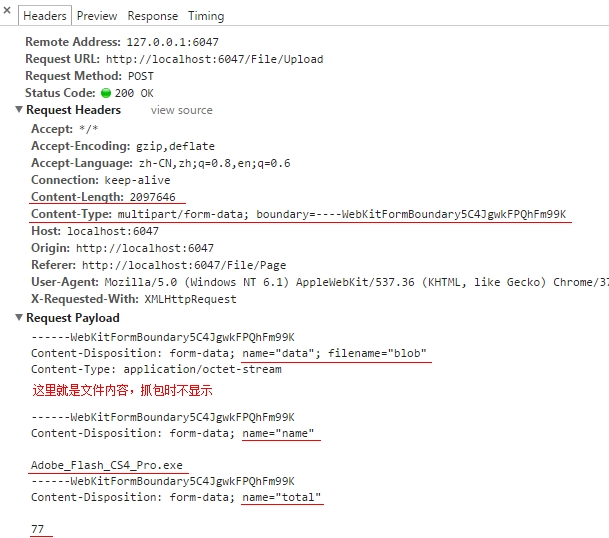Image resolution: width=609 pixels, height=538 pixels.
Task: Click the Accept-Encoding value gzip,deflate
Action: click(x=175, y=146)
